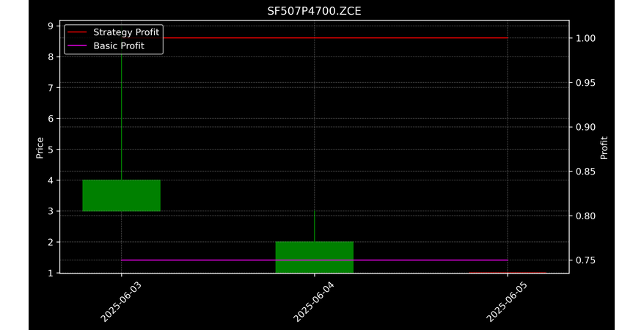Click the price axis tick 2
The image size is (644, 330).
coord(51,242)
